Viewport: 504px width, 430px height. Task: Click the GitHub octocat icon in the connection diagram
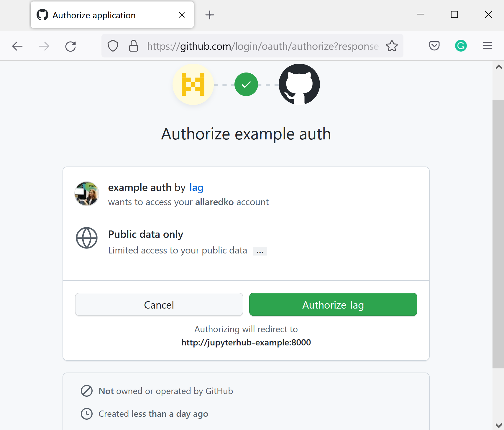tap(299, 84)
